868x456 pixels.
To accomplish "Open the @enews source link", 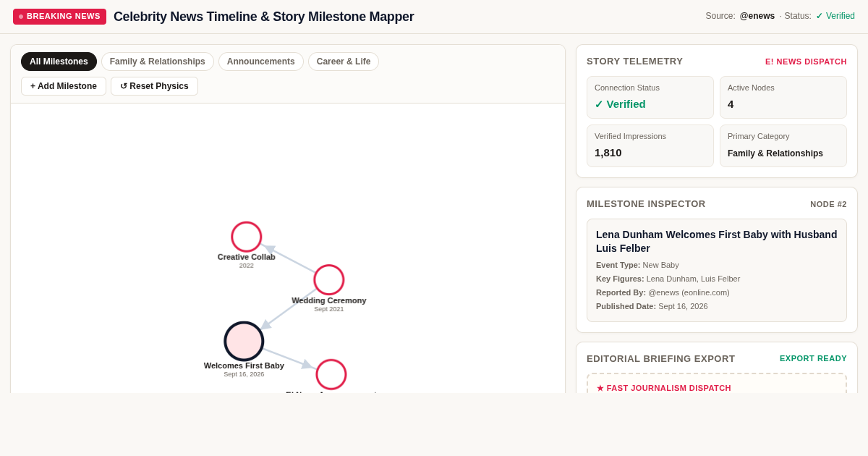I will pyautogui.click(x=757, y=16).
